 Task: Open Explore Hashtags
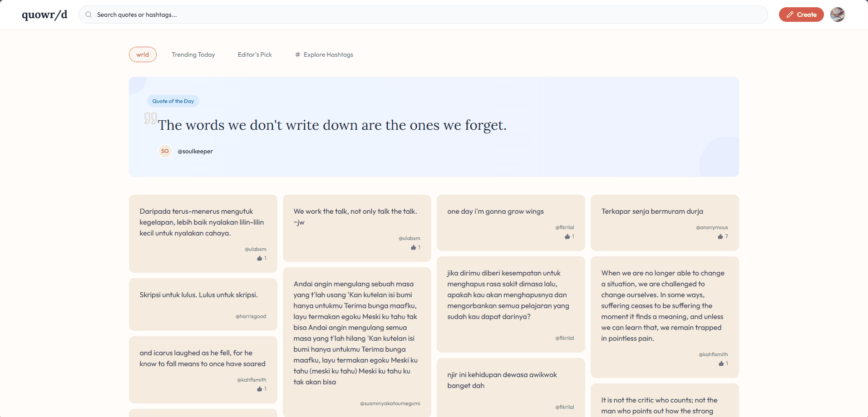[x=324, y=54]
